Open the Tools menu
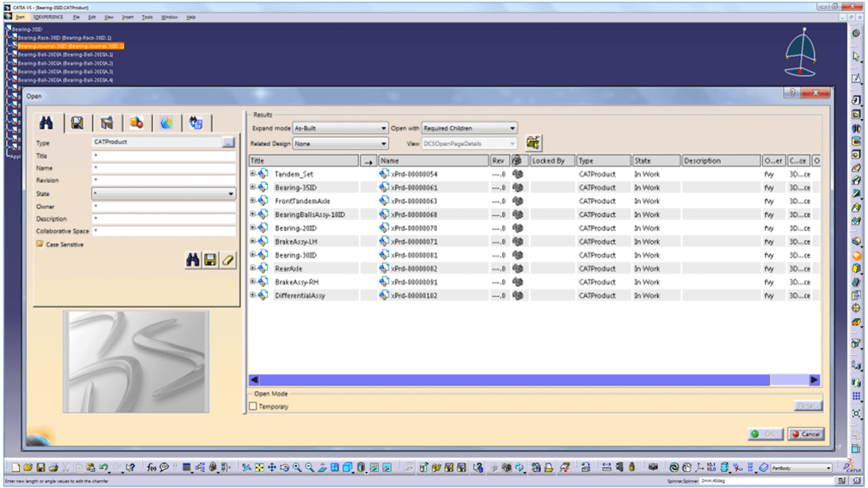The image size is (868, 488). coord(147,17)
